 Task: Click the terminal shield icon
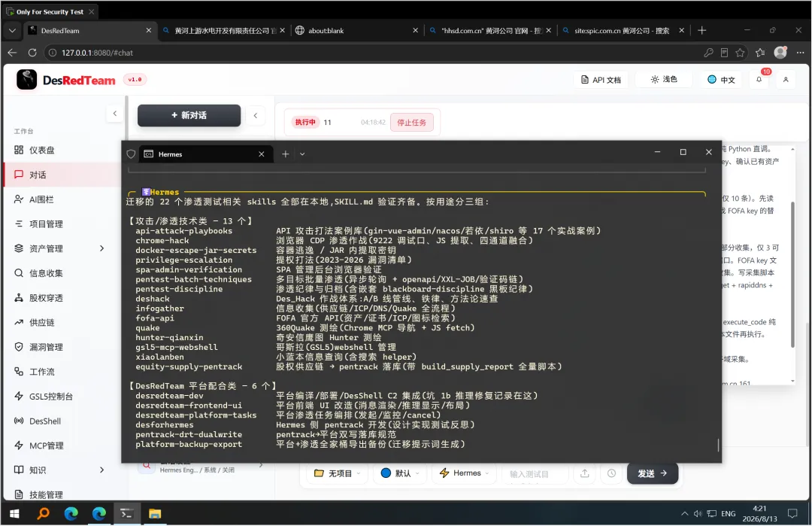pos(131,154)
